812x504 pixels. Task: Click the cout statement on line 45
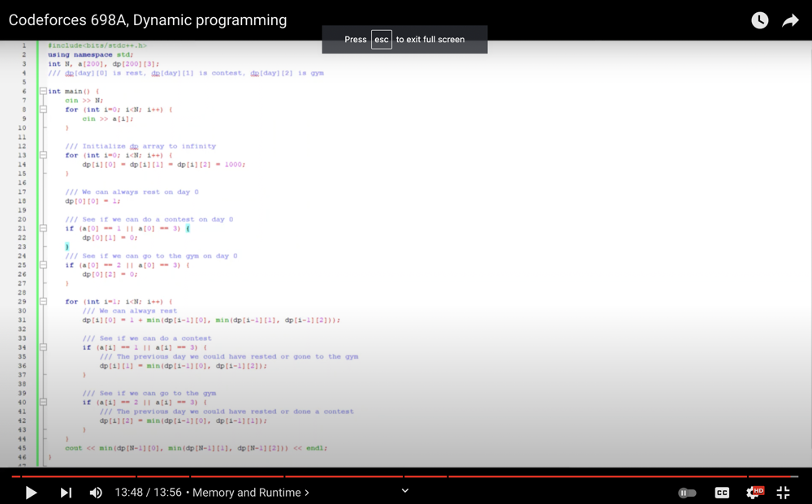click(x=197, y=448)
